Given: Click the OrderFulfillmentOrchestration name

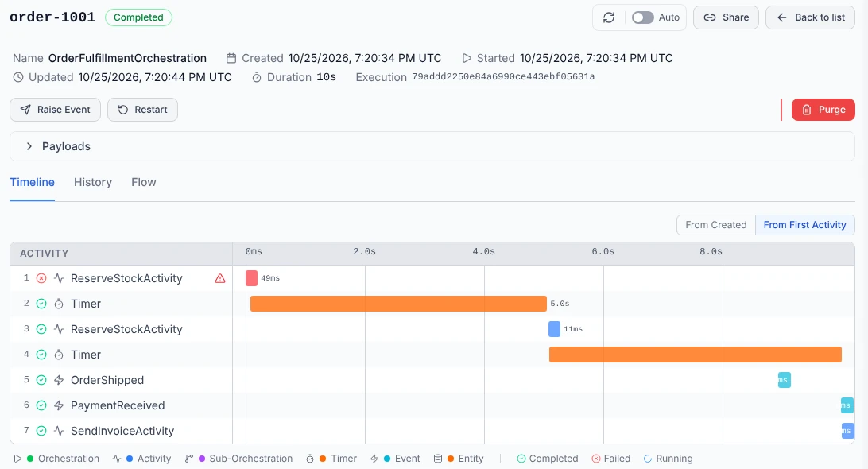Looking at the screenshot, I should point(127,58).
